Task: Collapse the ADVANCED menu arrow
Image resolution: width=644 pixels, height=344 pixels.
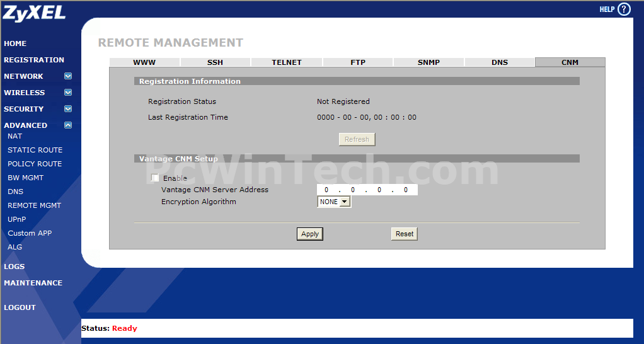Action: [68, 125]
